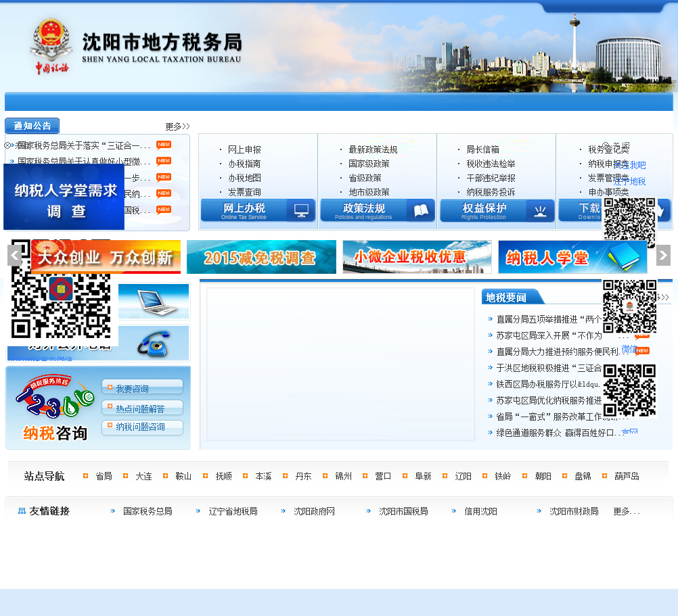Open the 2015减免税调查 banner
This screenshot has height=616, width=678.
261,257
